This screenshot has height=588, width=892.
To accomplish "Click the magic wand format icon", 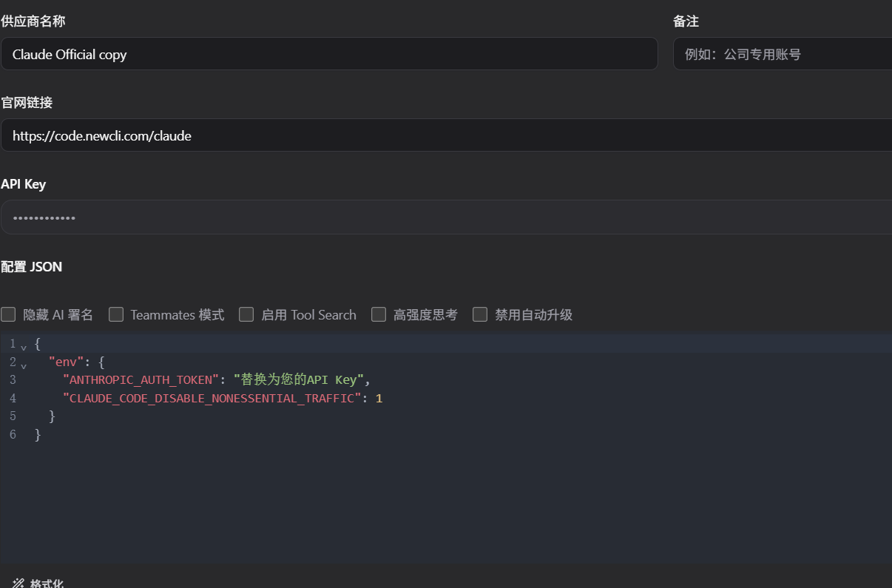I will coord(18,584).
